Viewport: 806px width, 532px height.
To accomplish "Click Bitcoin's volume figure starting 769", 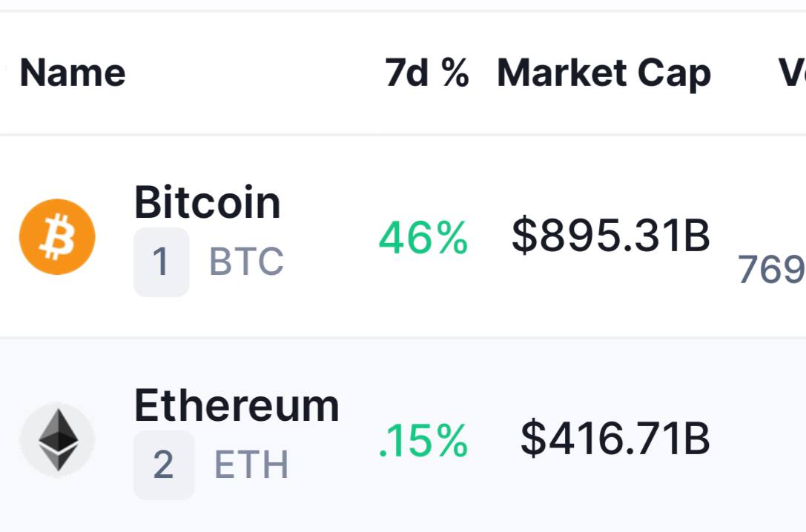I will coord(772,269).
